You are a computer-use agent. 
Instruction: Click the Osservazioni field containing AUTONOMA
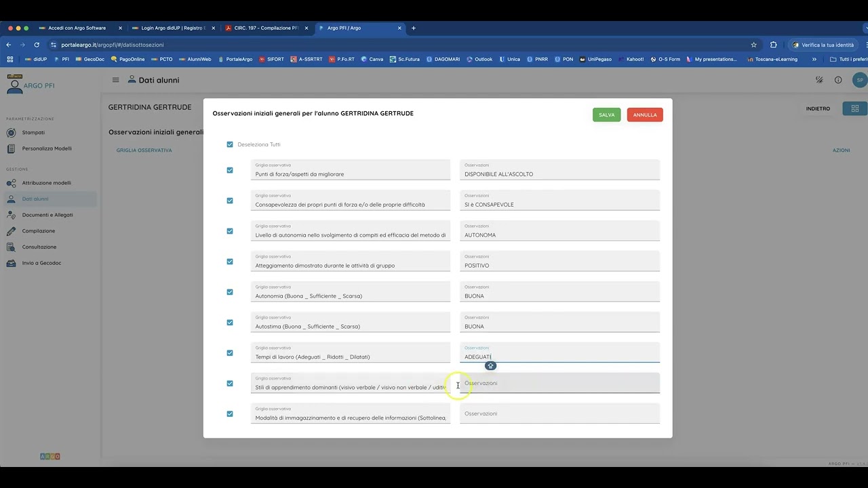[559, 230]
